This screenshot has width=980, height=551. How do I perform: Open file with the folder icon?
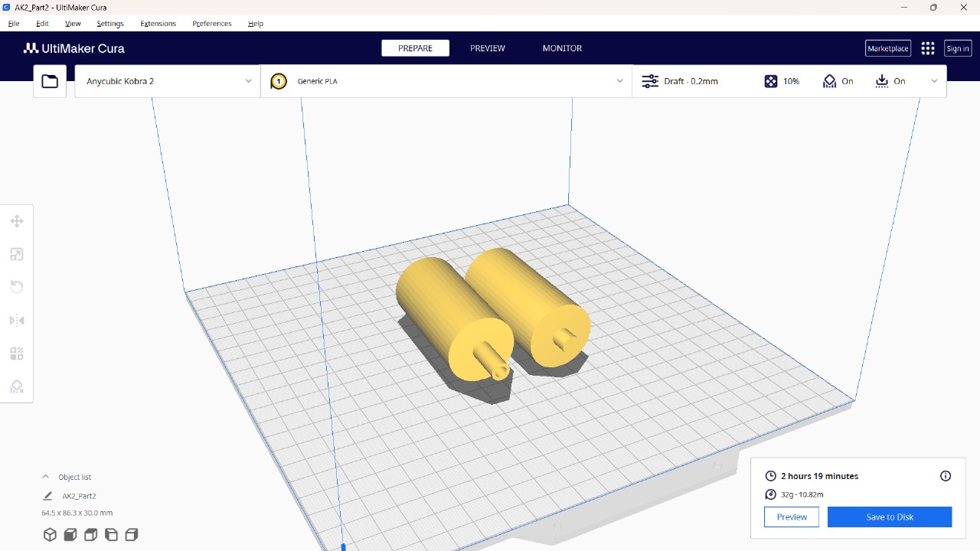tap(50, 81)
